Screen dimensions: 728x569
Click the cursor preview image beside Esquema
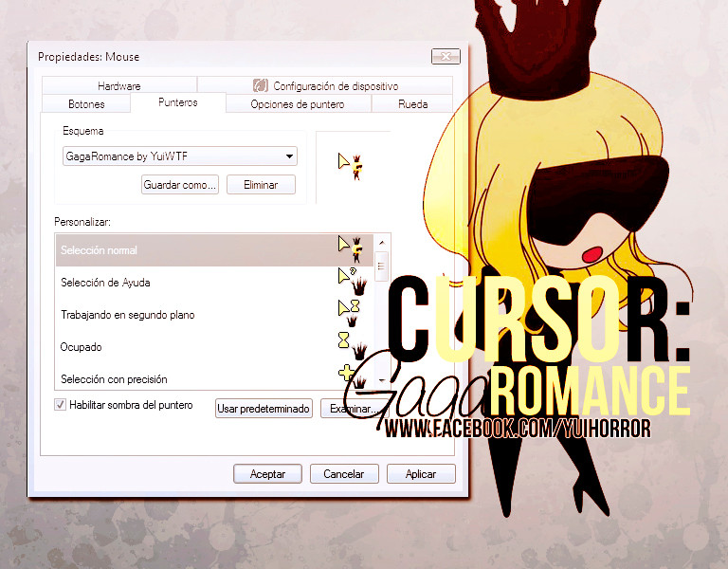351,166
